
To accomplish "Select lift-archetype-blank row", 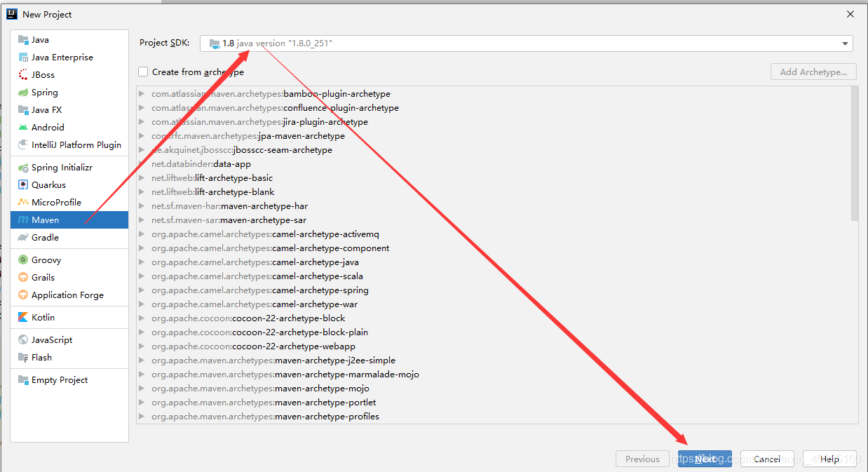I will pos(494,192).
